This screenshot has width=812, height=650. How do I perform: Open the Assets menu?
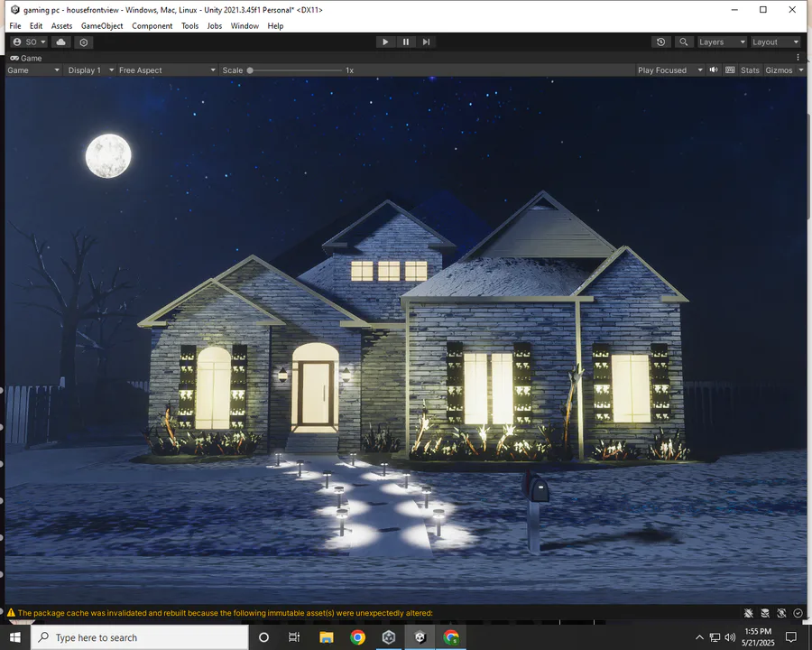click(x=61, y=26)
